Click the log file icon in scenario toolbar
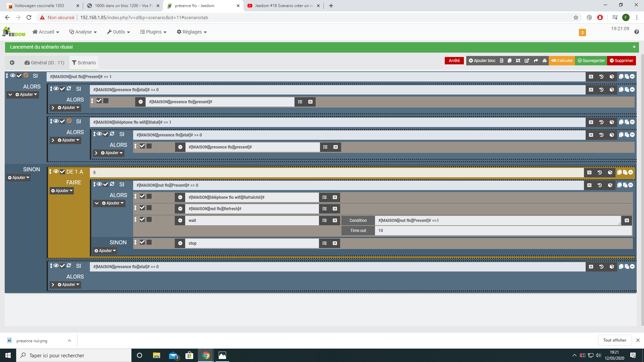The image size is (644, 362). (501, 61)
